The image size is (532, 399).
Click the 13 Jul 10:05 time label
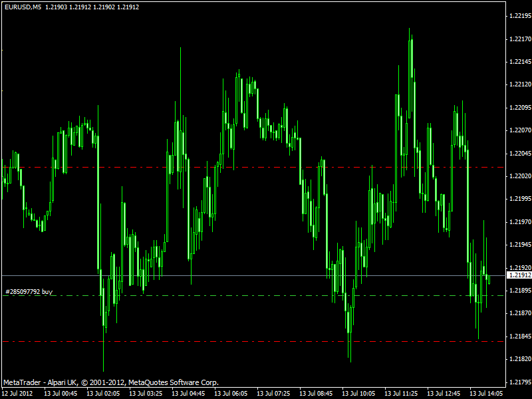358,394
